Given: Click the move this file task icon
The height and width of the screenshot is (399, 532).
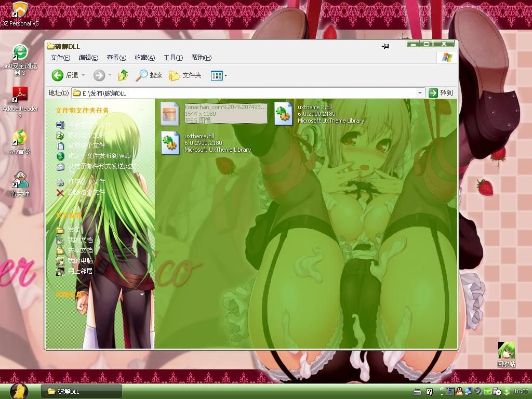Looking at the screenshot, I should [60, 136].
